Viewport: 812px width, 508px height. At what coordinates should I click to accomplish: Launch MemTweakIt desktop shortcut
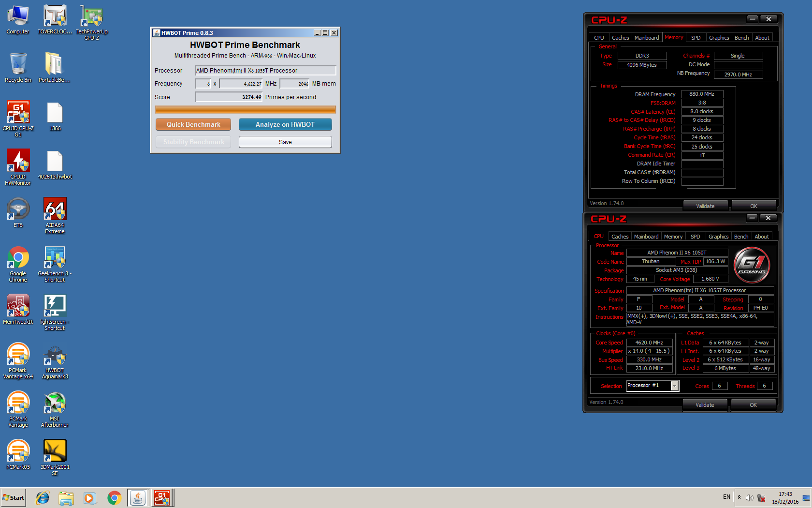click(x=18, y=310)
